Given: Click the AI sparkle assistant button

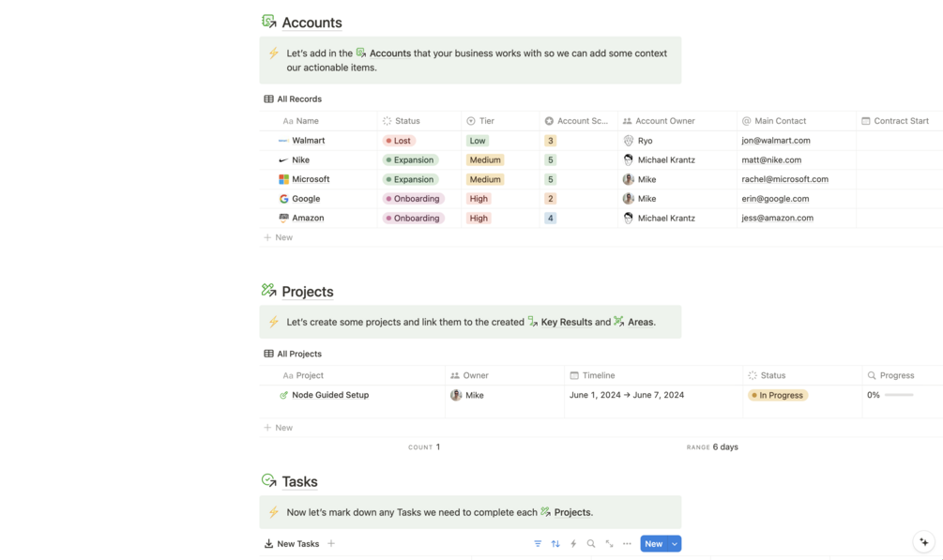Looking at the screenshot, I should click(924, 542).
